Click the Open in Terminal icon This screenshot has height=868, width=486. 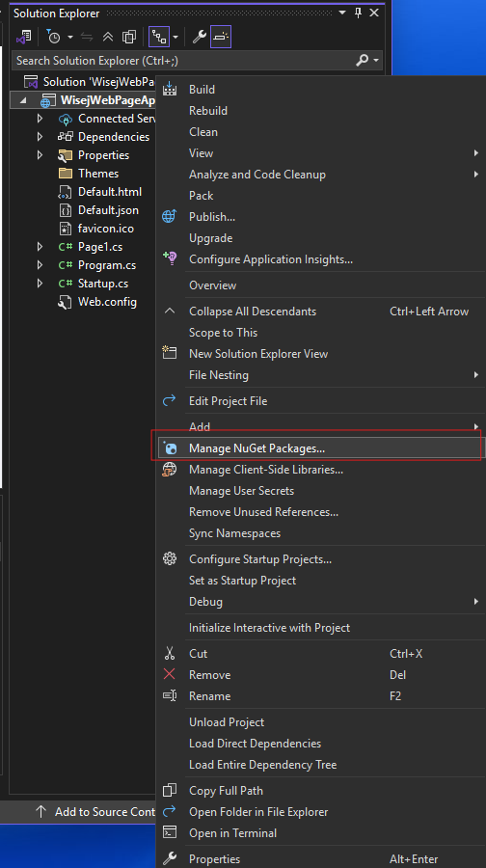pyautogui.click(x=170, y=832)
